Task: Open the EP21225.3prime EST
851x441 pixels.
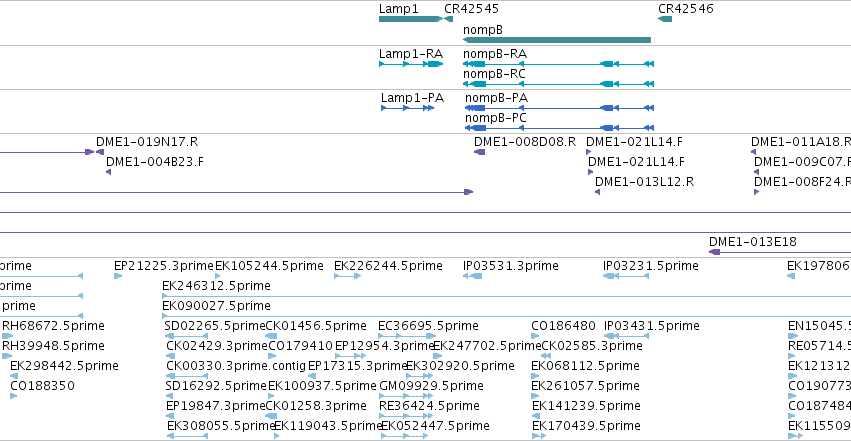Action: point(118,276)
